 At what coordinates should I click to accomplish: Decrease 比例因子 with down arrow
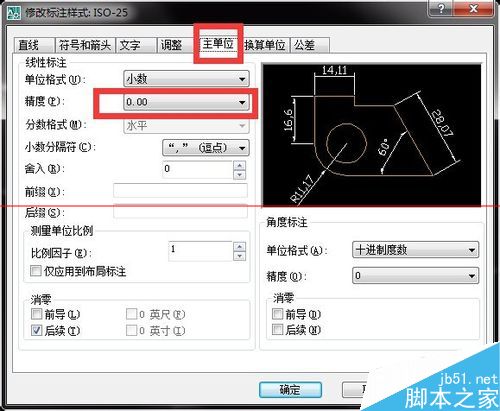coord(240,256)
